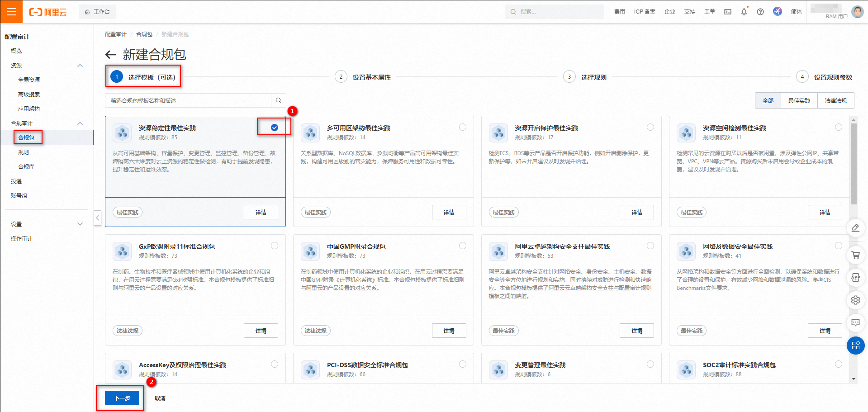Open the user avatar menu
The width and height of the screenshot is (868, 412).
pos(857,12)
